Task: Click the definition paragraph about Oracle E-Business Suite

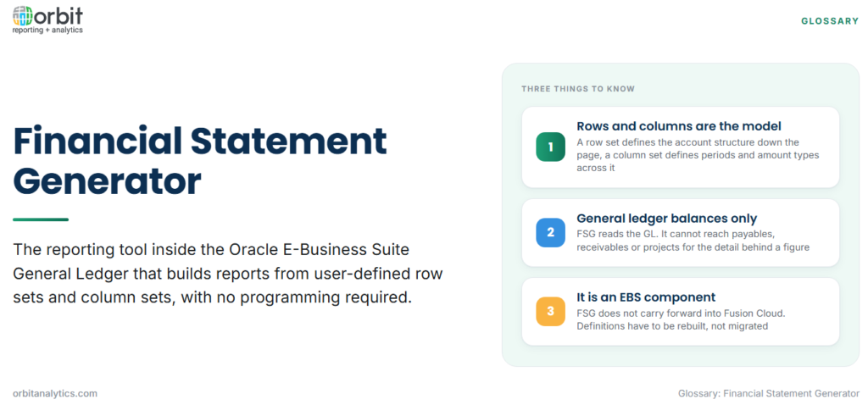Action: (x=227, y=274)
